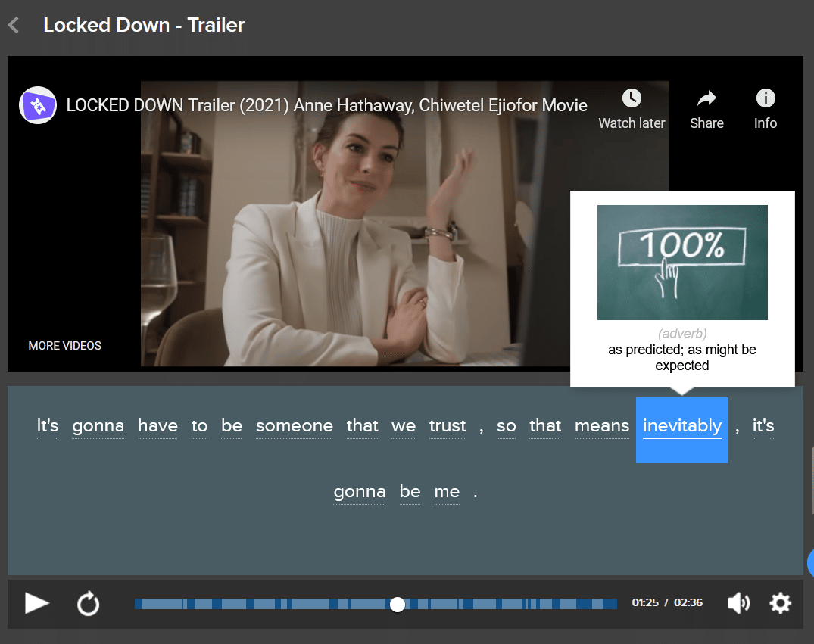Click the word have in subtitles
This screenshot has width=814, height=644.
point(157,426)
